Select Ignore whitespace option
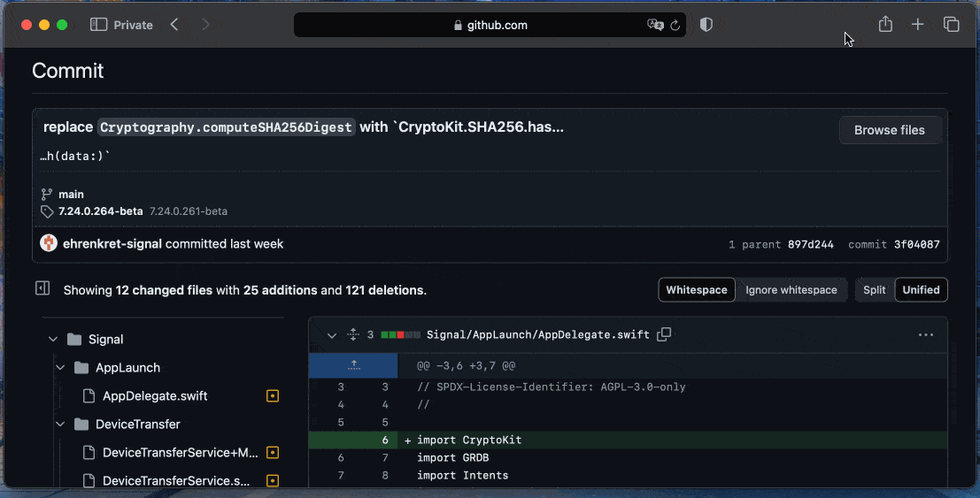 tap(791, 290)
